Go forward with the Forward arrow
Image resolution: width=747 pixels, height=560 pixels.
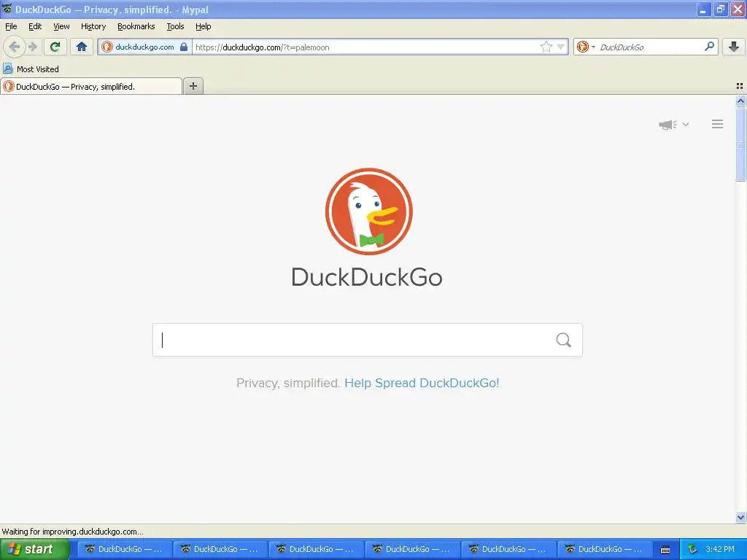coord(32,47)
